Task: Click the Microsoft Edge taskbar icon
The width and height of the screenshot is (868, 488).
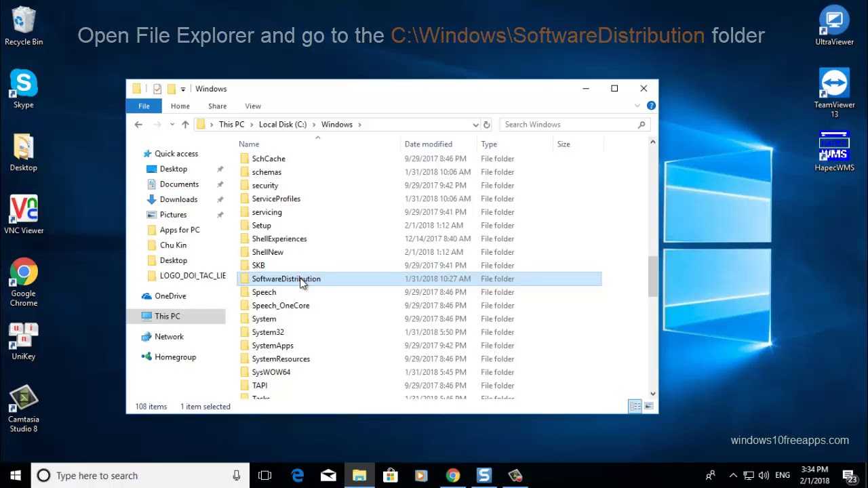Action: point(297,476)
